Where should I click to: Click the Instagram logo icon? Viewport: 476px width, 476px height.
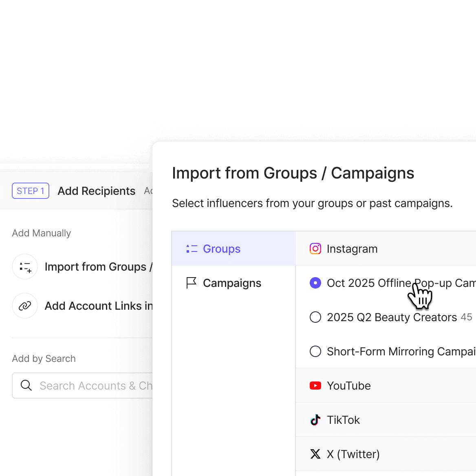click(x=315, y=249)
